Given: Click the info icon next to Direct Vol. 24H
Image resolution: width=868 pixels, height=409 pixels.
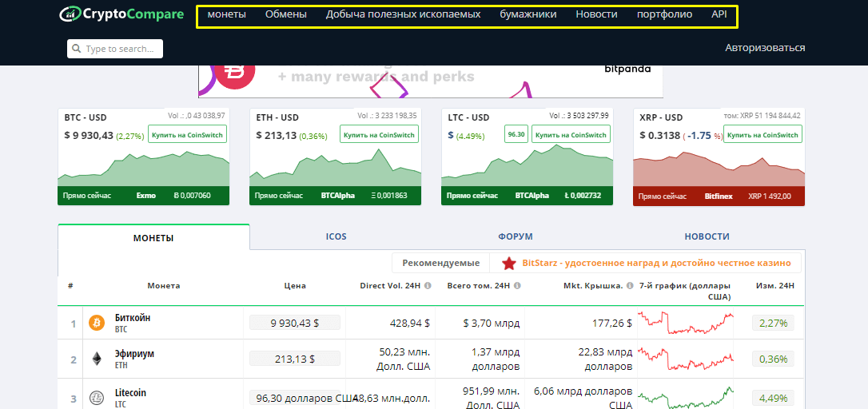Looking at the screenshot, I should tap(428, 286).
